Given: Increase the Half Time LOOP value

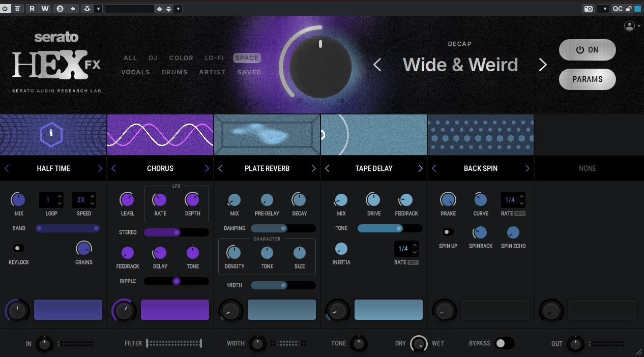Looking at the screenshot, I should pyautogui.click(x=60, y=196).
